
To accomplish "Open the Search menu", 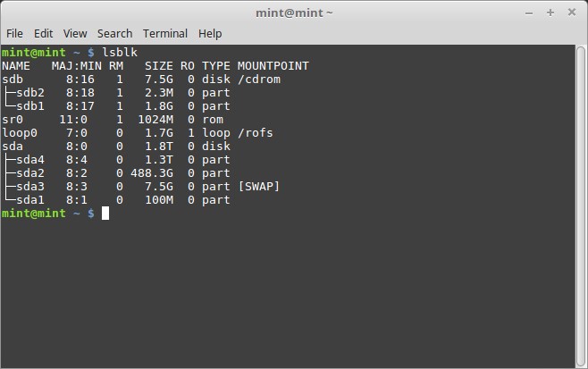I will pos(114,33).
